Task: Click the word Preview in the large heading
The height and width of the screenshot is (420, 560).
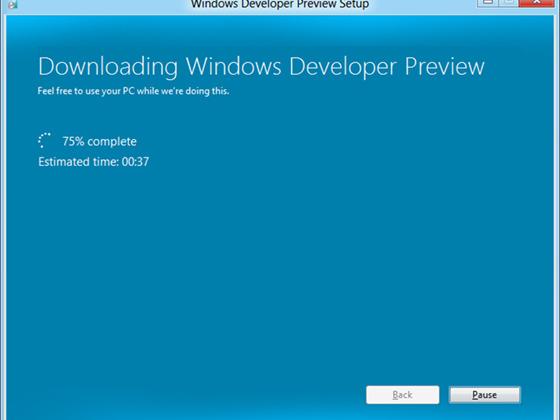Action: (445, 66)
